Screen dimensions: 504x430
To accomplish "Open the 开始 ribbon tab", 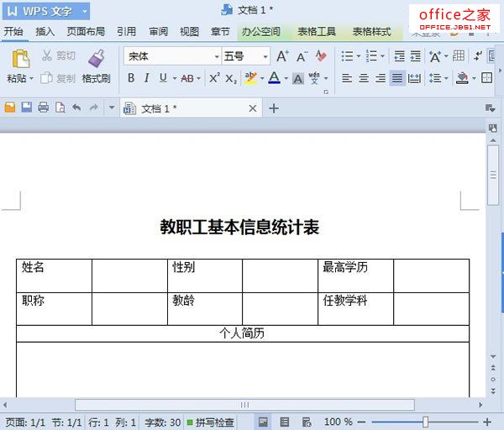I will (x=13, y=32).
